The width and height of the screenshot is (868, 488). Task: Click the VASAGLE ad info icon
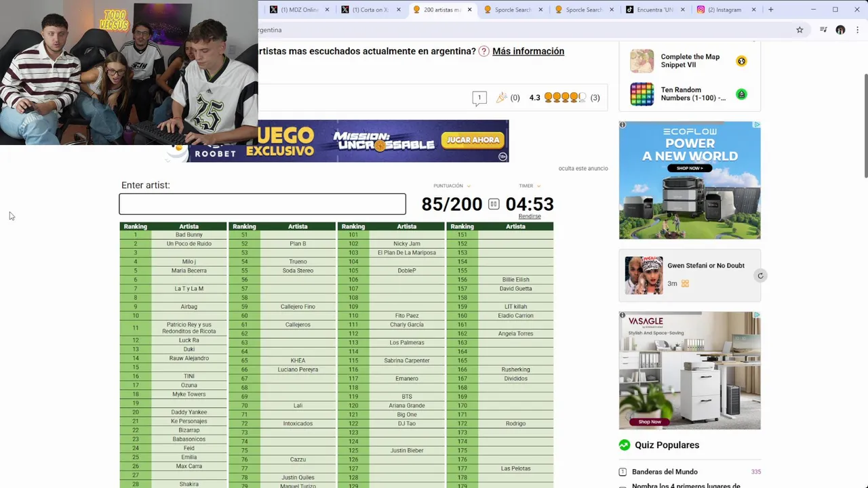tap(623, 315)
